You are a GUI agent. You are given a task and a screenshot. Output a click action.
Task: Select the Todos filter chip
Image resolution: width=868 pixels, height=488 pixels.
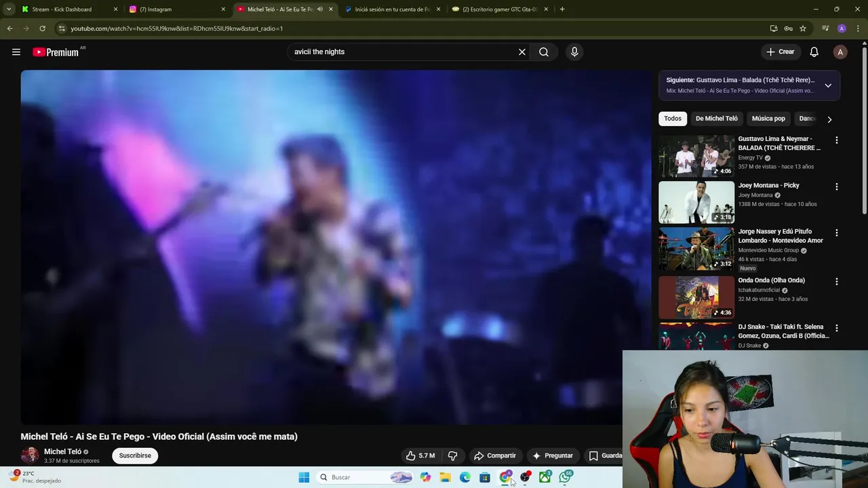click(673, 119)
